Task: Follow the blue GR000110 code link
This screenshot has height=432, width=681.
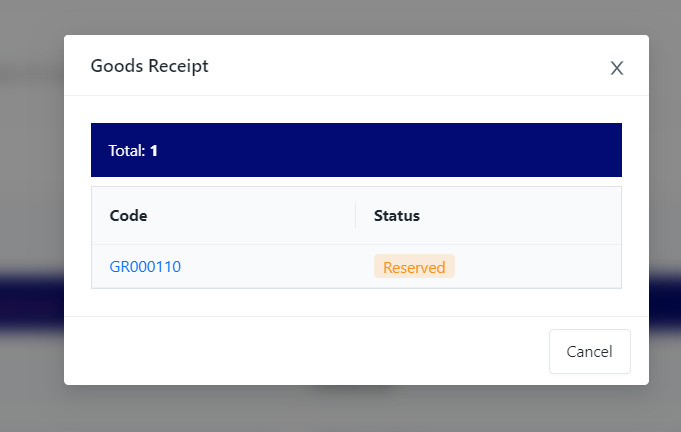Action: click(145, 267)
